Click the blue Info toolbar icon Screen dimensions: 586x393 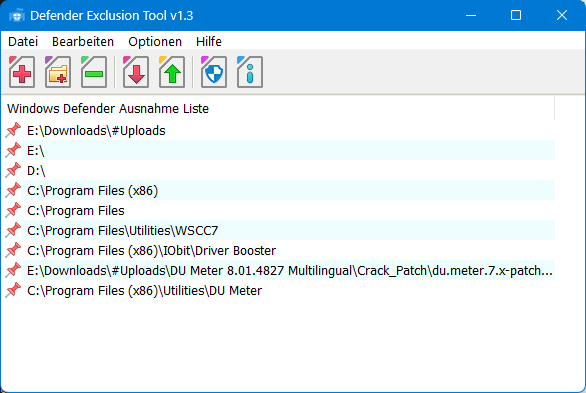point(249,72)
